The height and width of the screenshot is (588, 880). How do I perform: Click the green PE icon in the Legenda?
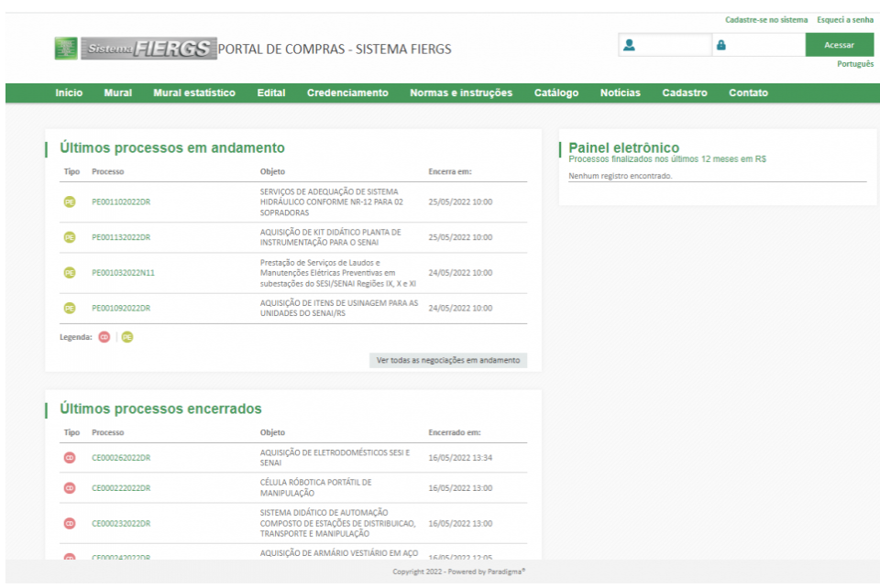127,337
